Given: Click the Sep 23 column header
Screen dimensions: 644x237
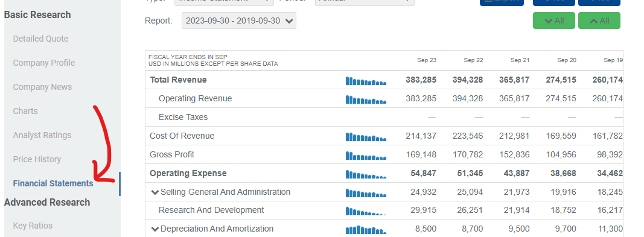Looking at the screenshot, I should pyautogui.click(x=427, y=60).
